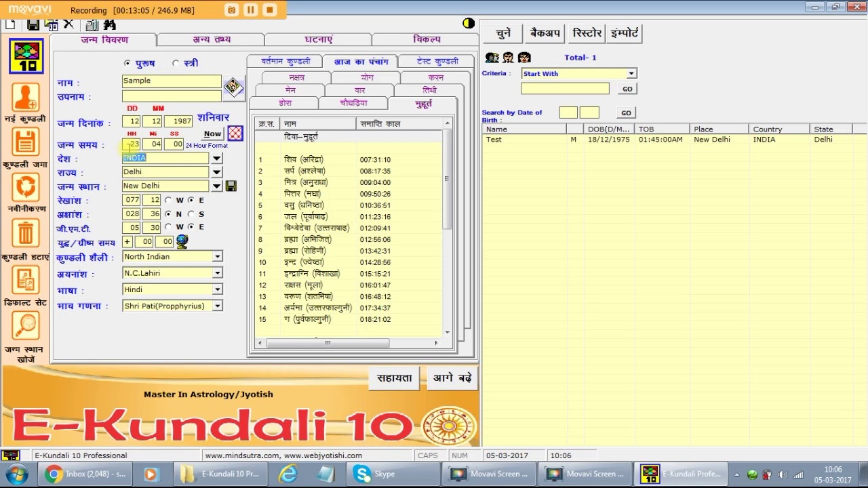The width and height of the screenshot is (868, 488).
Task: Toggle the plus sign for daylight time
Action: click(127, 242)
